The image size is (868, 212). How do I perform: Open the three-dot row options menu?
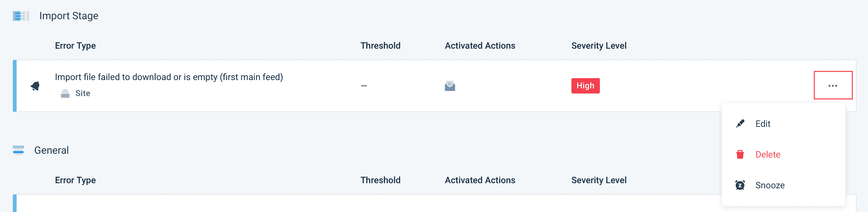(833, 86)
